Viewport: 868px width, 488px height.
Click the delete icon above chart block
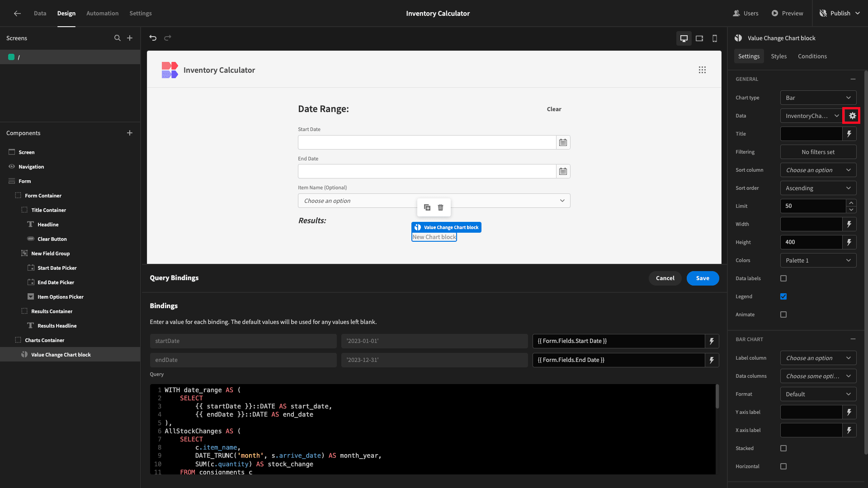(x=441, y=207)
